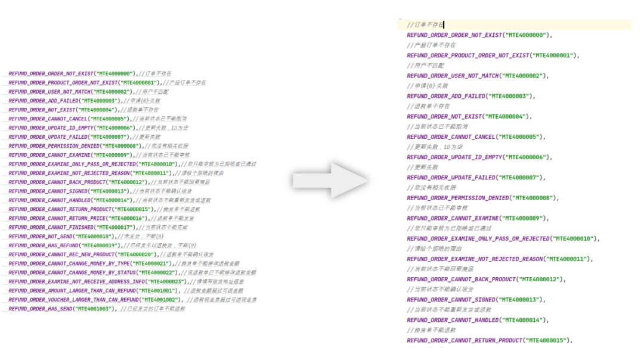Viewport: 644px width, 354px height.
Task: Click the REFUND_ORDER_CANNOT_REC_NEW_PRODUCT line
Action: coord(112,254)
